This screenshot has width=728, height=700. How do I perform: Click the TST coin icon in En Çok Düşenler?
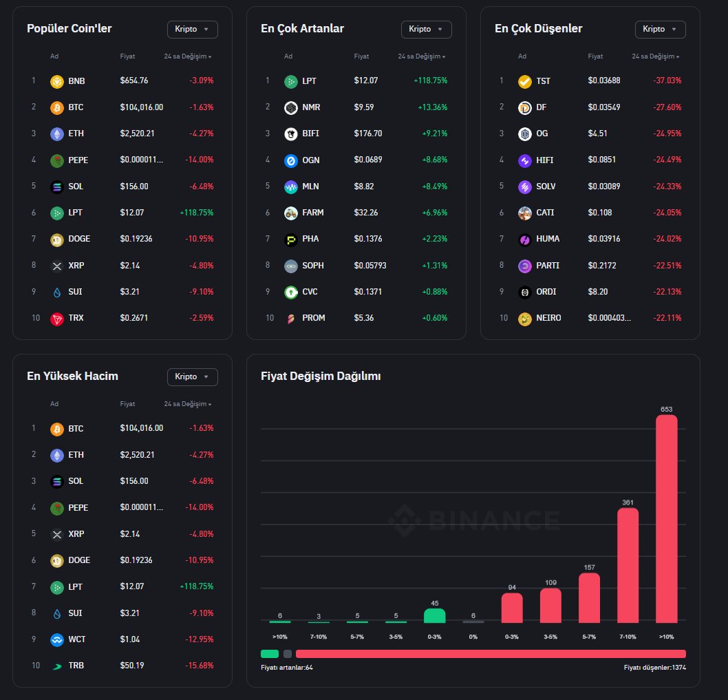[x=524, y=81]
